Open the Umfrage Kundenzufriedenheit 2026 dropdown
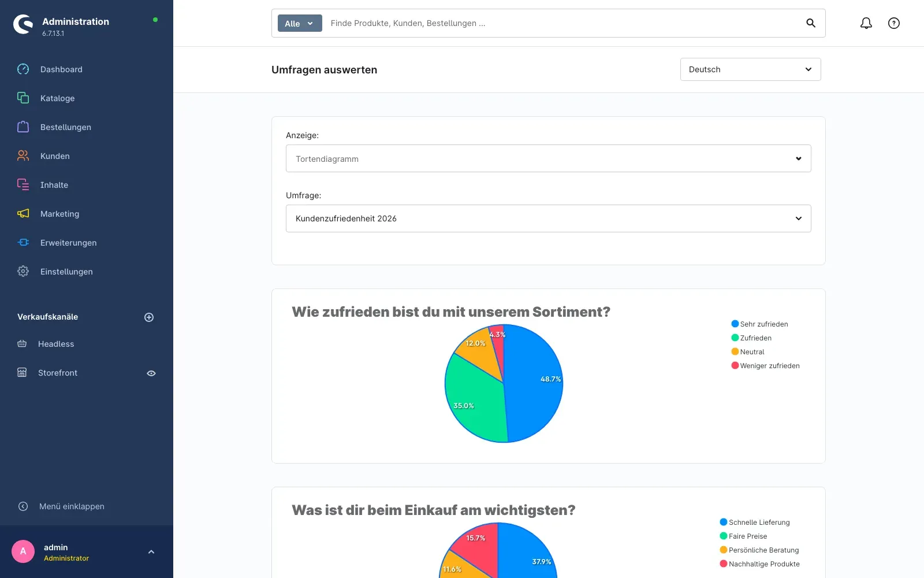The image size is (924, 578). click(x=549, y=218)
